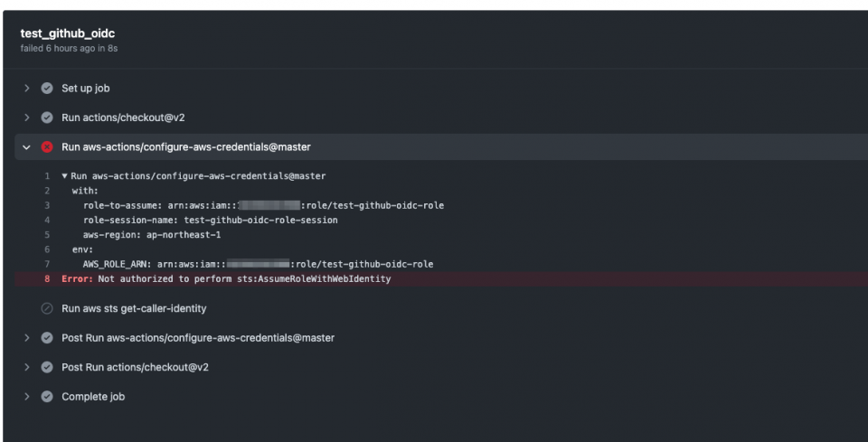Click success check icon for Run actions/checkout@v2

point(47,118)
